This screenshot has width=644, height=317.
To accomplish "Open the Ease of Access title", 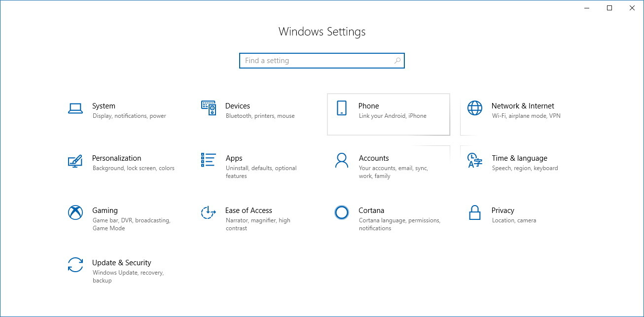I will point(249,211).
